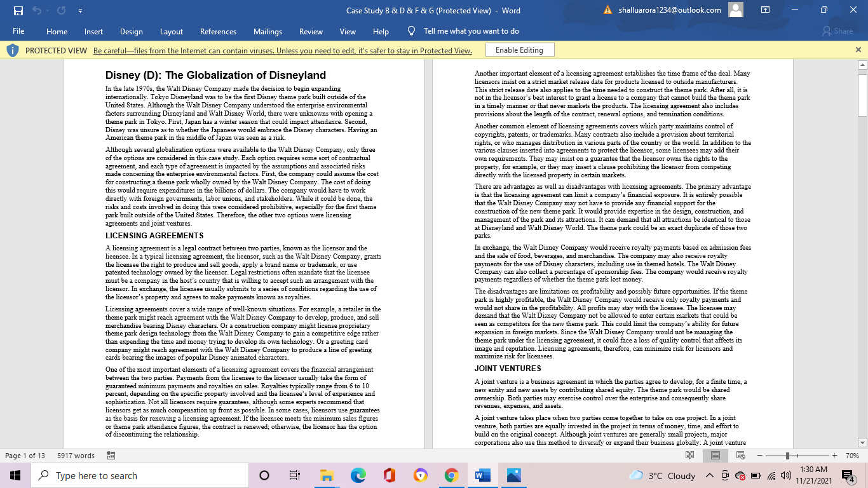Viewport: 868px width, 488px height.
Task: Click the account warning triangle icon
Action: point(607,10)
